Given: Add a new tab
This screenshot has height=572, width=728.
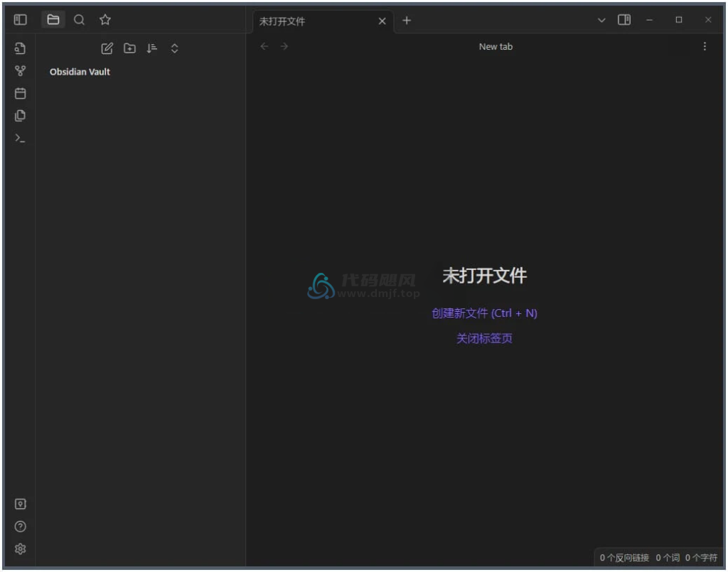Looking at the screenshot, I should (407, 21).
